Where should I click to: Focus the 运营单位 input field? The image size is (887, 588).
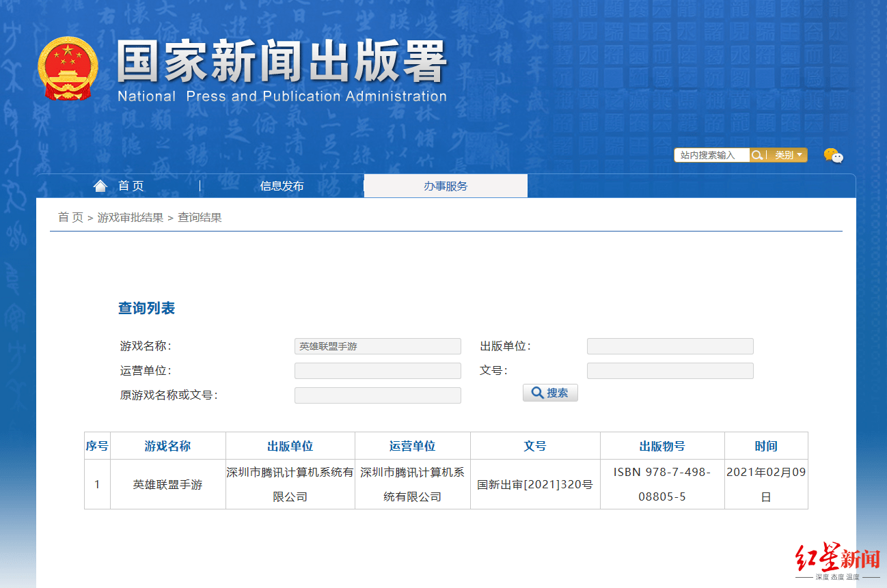click(x=378, y=371)
